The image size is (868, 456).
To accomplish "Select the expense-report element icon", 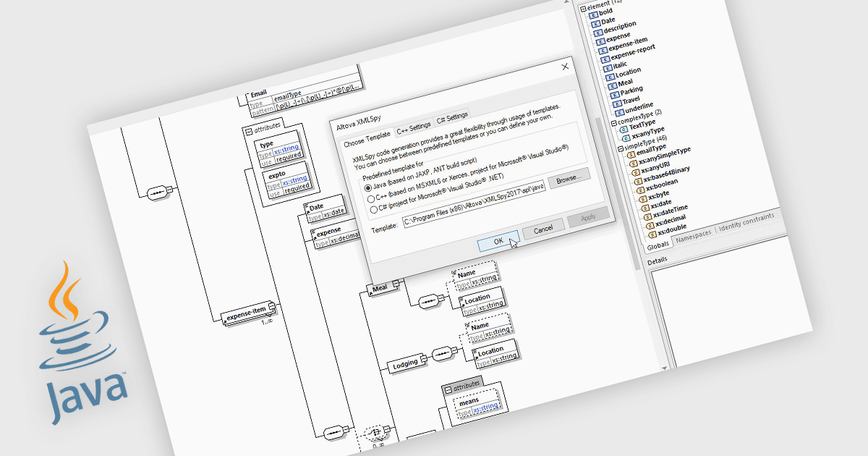I will pyautogui.click(x=605, y=61).
